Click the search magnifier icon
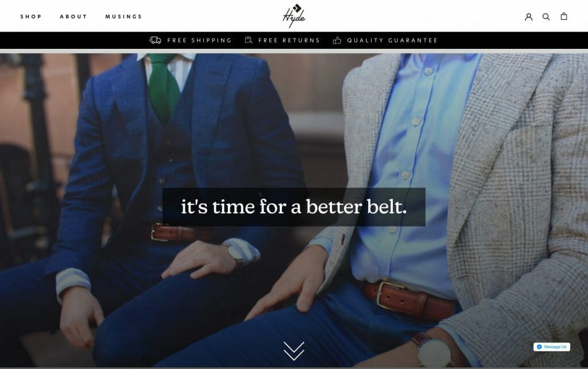Screen dimensions: 588x369 coord(546,17)
